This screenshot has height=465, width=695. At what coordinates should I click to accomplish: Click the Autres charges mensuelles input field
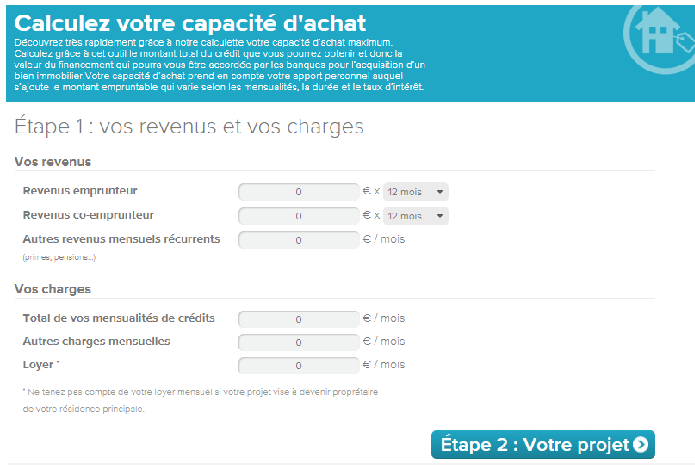point(298,342)
